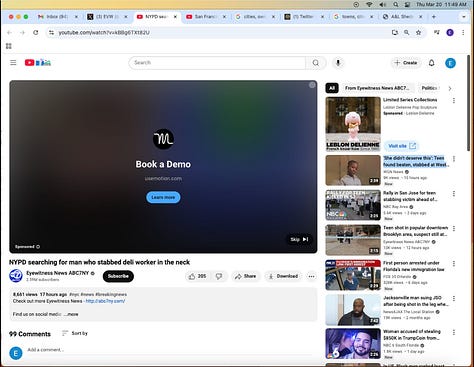Image resolution: width=474 pixels, height=367 pixels.
Task: Open the account avatar menu in YouTube header
Action: coord(450,63)
